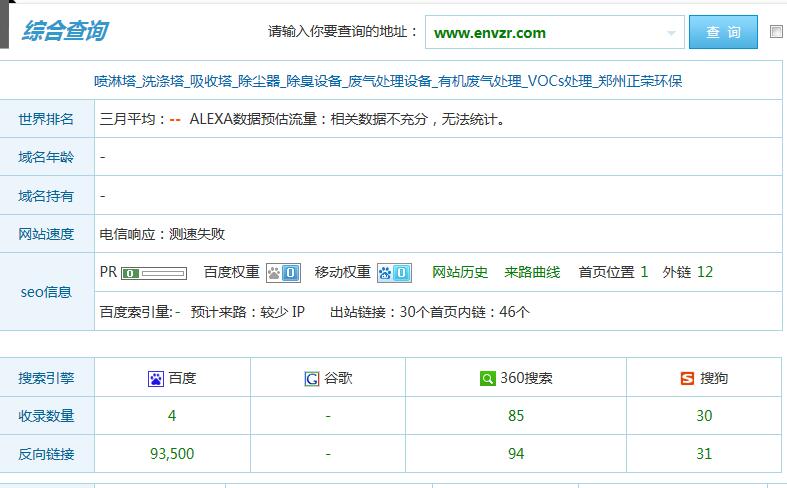Expand the URL address dropdown arrow
Screen dimensions: 787x488
pos(671,33)
